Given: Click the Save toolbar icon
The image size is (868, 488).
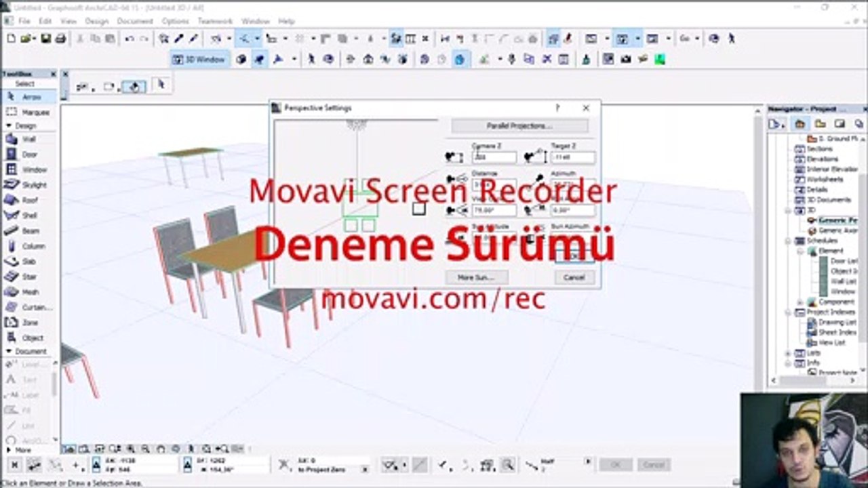Looking at the screenshot, I should click(45, 39).
